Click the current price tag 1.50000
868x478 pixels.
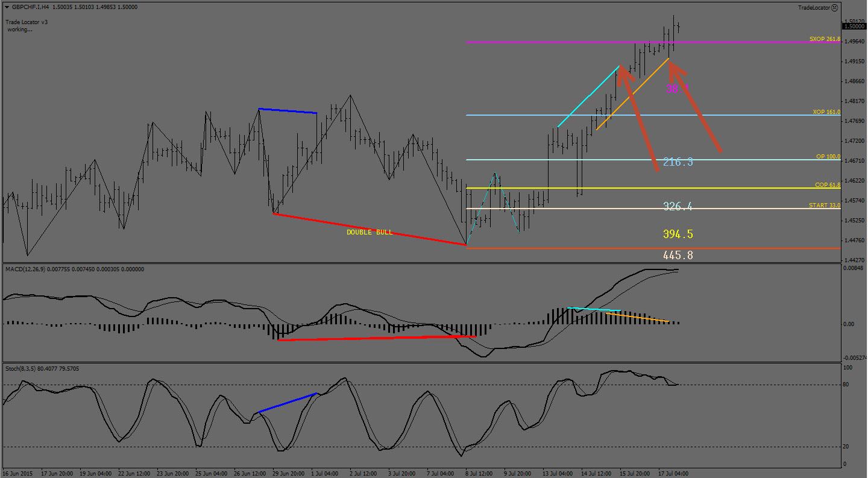[x=854, y=26]
